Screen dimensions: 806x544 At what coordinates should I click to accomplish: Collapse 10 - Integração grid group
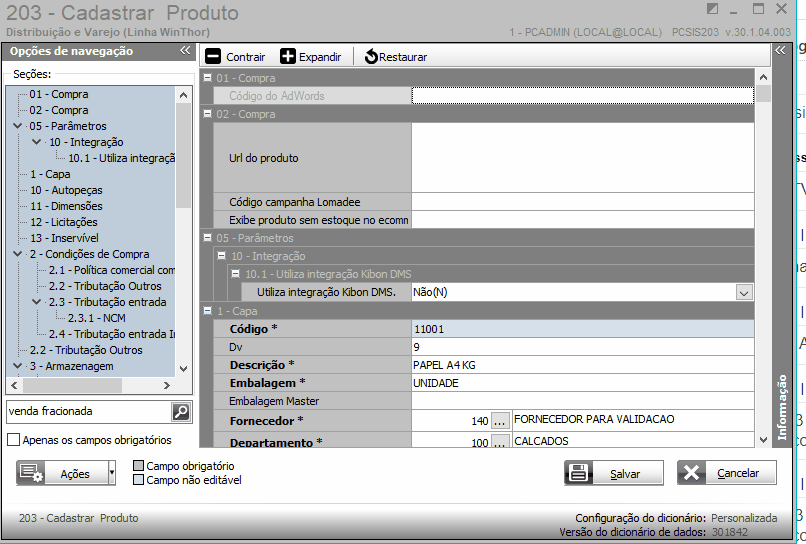coord(222,256)
